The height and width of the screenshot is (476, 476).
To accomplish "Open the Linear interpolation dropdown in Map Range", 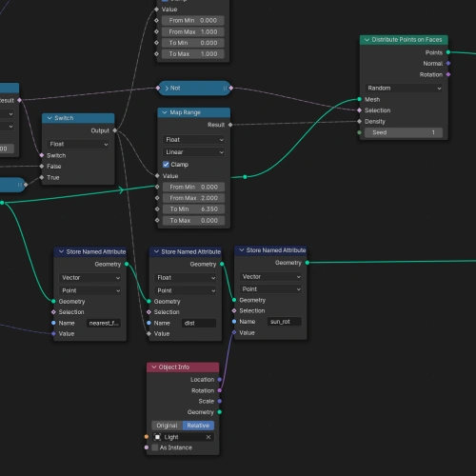I will (x=194, y=152).
